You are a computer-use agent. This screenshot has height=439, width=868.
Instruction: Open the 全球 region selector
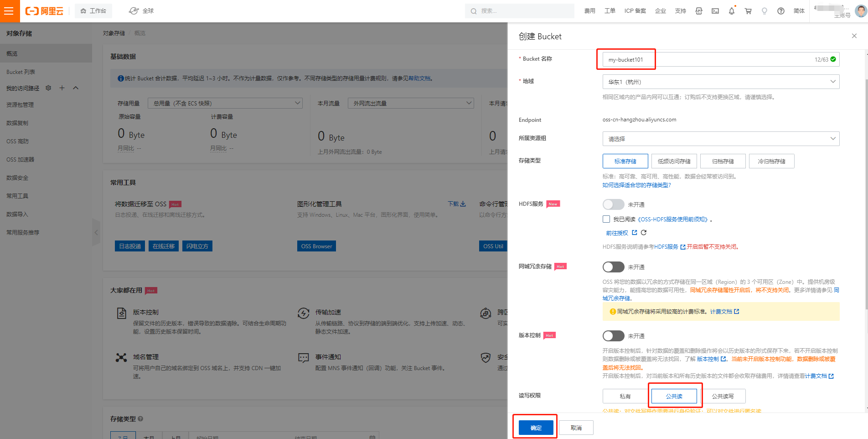141,11
